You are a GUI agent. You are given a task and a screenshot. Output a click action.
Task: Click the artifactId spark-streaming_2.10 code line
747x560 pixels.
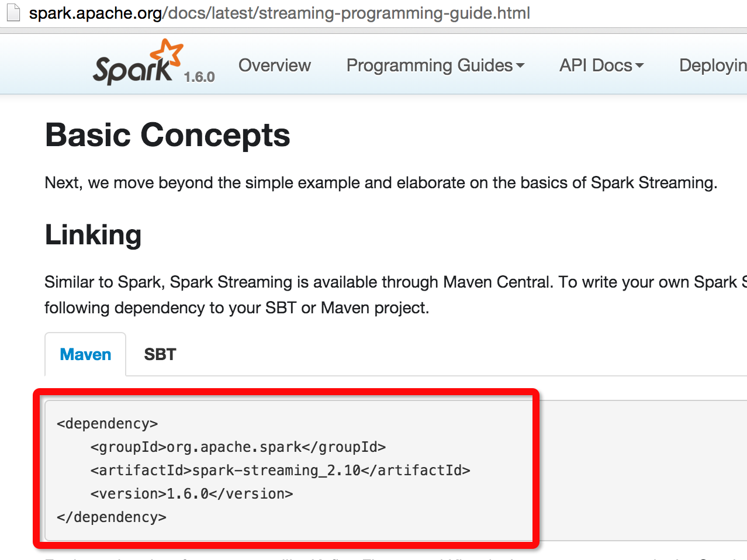click(280, 471)
